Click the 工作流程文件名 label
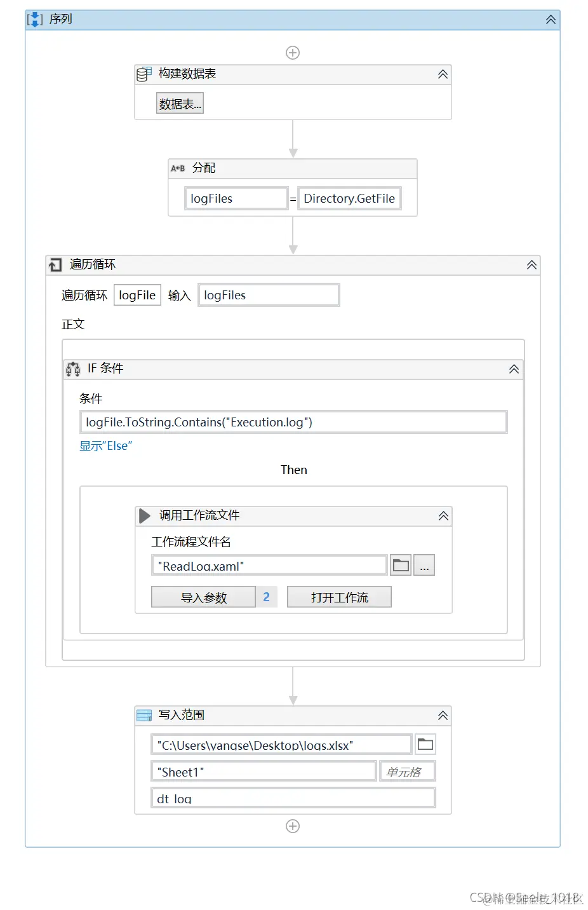This screenshot has width=588, height=910. coord(191,541)
